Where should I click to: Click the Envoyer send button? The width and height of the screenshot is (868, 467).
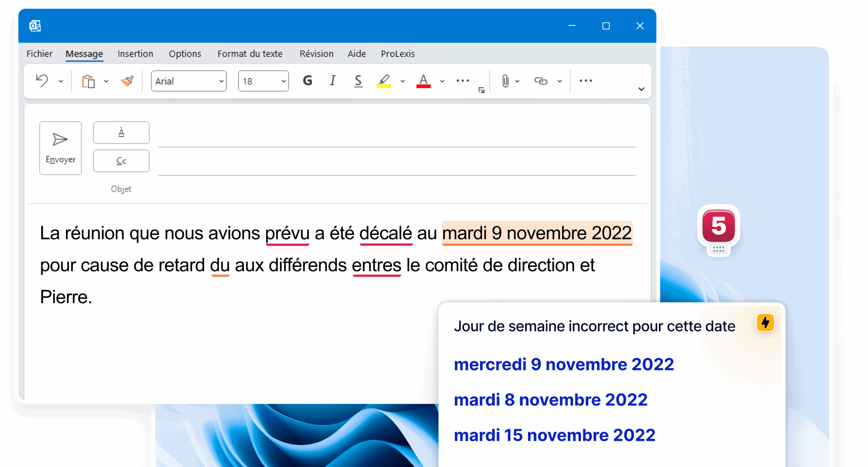click(x=61, y=148)
